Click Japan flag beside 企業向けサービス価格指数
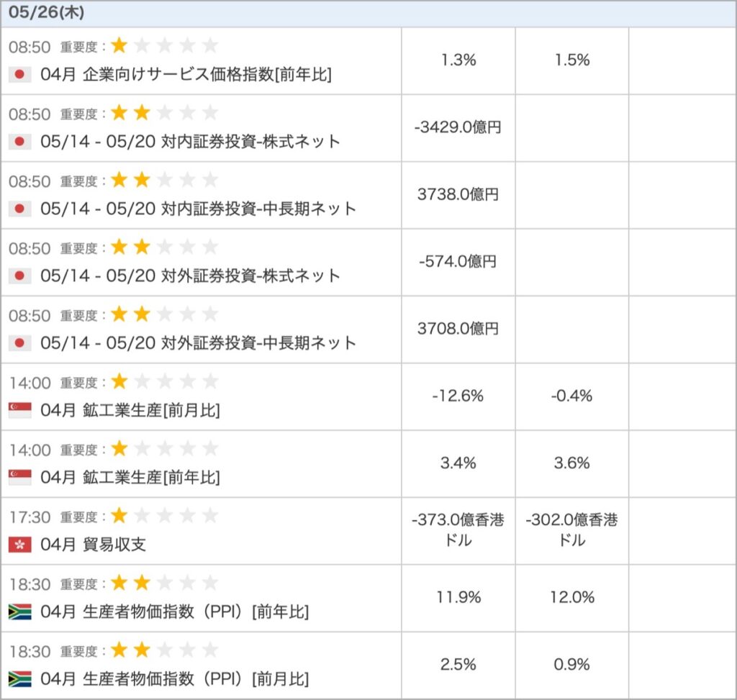The width and height of the screenshot is (737, 700). (x=19, y=74)
